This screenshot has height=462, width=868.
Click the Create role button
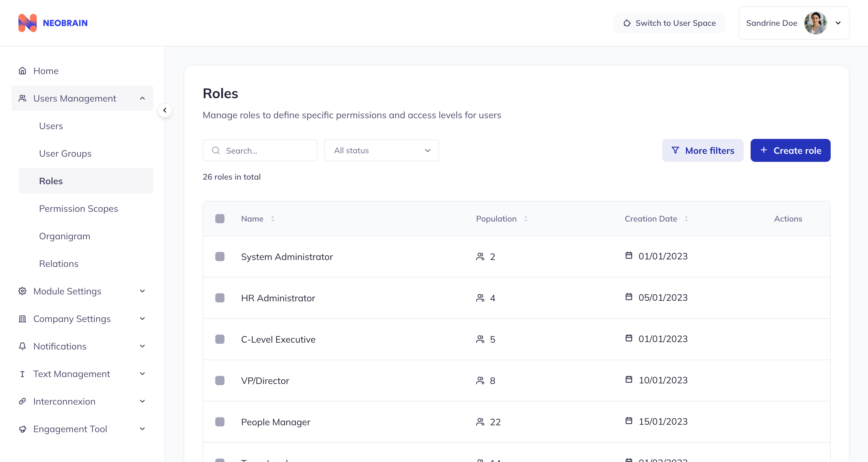[790, 150]
